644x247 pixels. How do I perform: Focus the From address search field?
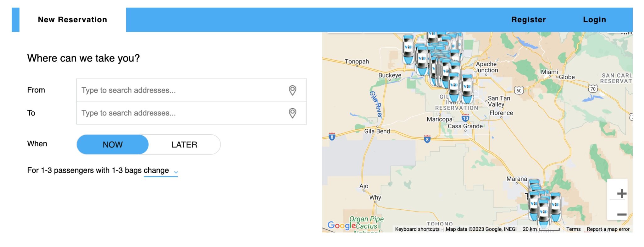point(182,90)
